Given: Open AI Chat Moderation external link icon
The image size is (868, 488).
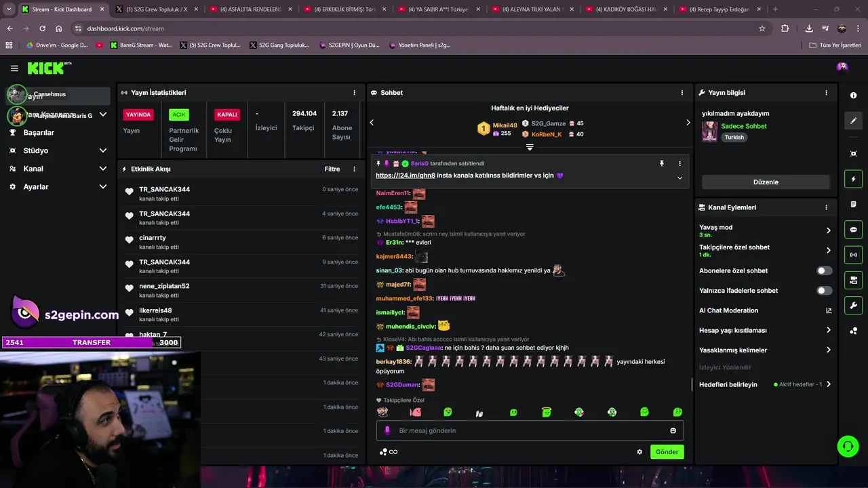Looking at the screenshot, I should (x=829, y=310).
